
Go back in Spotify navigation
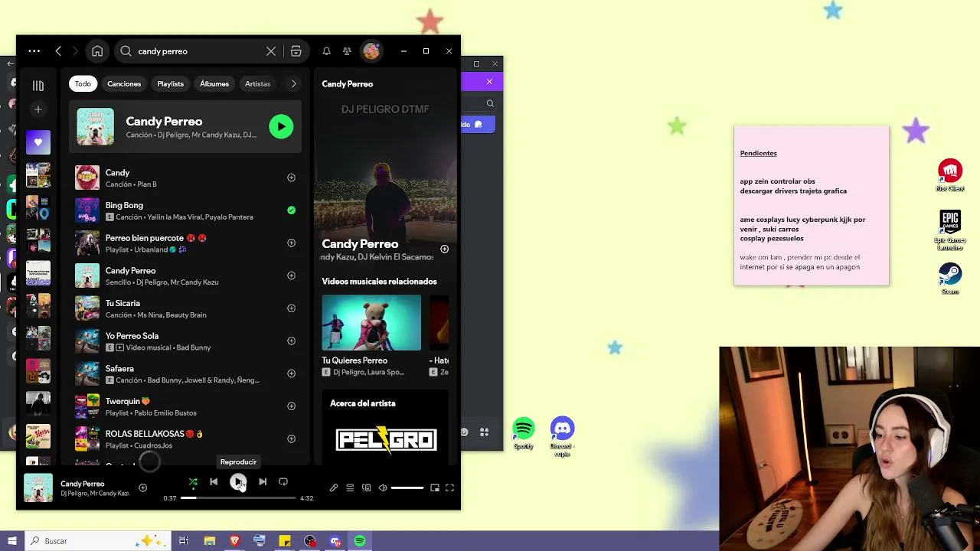[58, 51]
